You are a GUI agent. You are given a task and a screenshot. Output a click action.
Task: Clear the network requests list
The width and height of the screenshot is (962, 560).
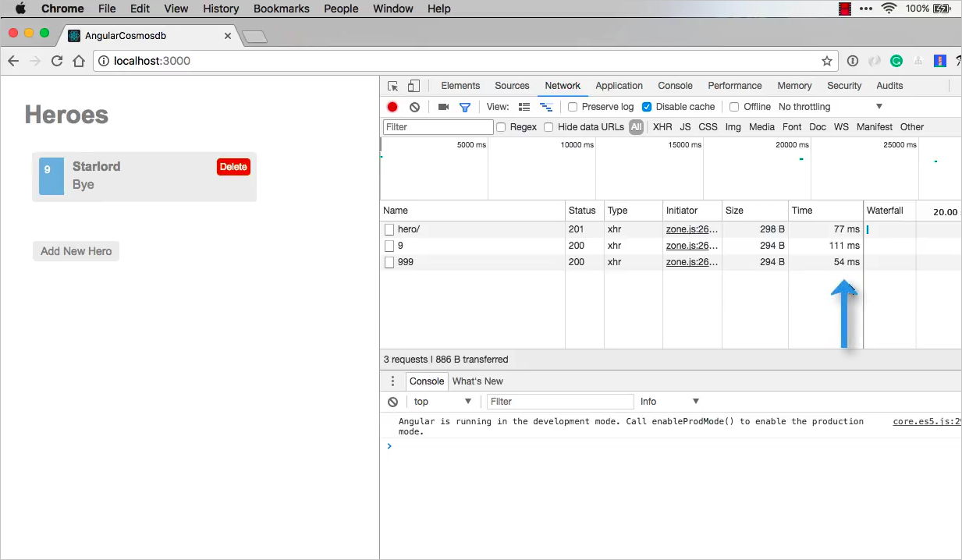(x=414, y=106)
